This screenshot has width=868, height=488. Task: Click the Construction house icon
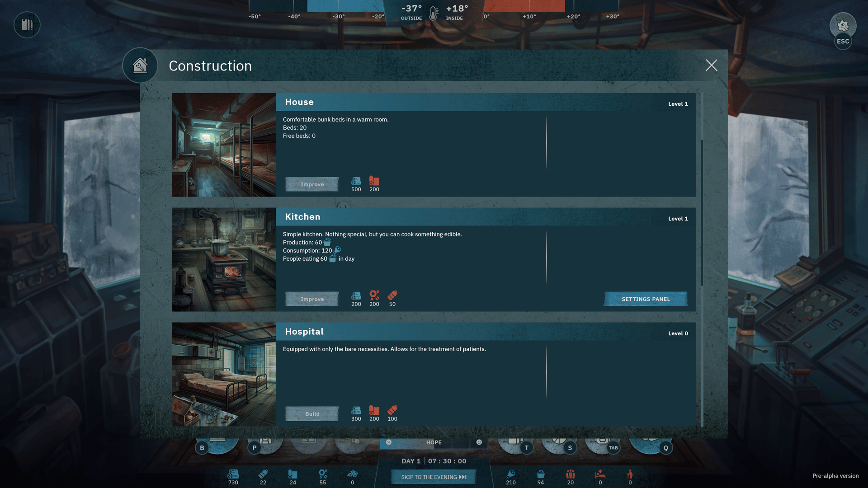click(140, 66)
